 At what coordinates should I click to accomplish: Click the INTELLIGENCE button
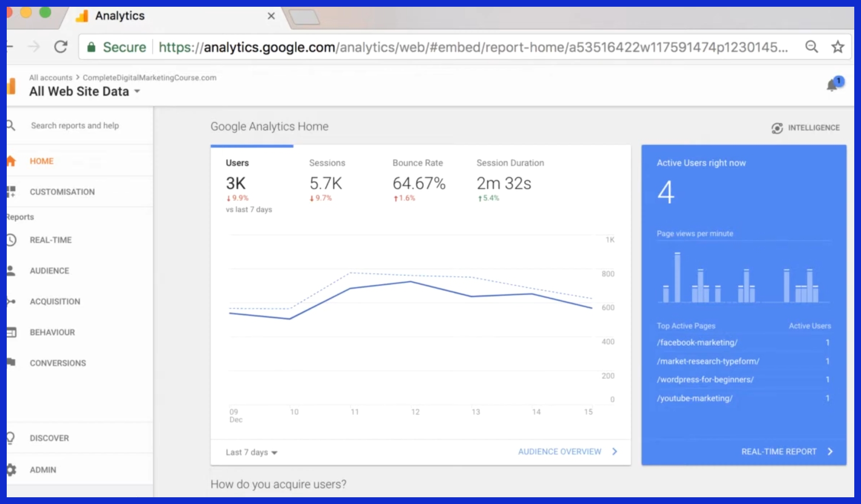[x=806, y=128]
